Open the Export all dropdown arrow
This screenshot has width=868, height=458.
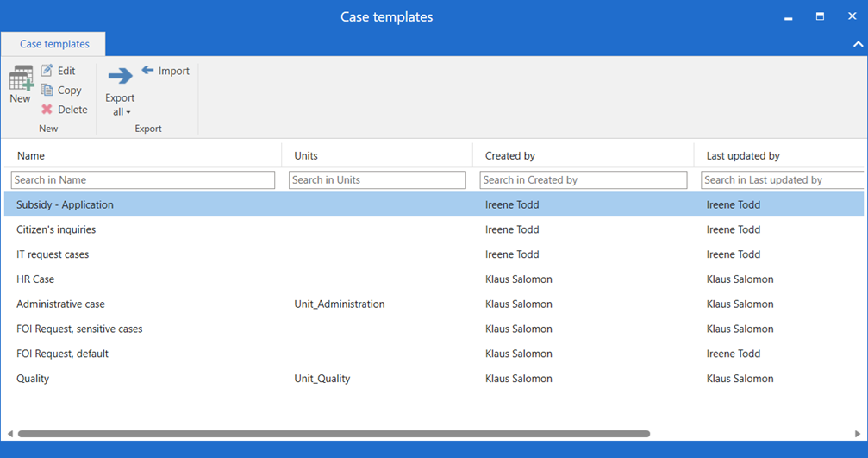pos(128,112)
